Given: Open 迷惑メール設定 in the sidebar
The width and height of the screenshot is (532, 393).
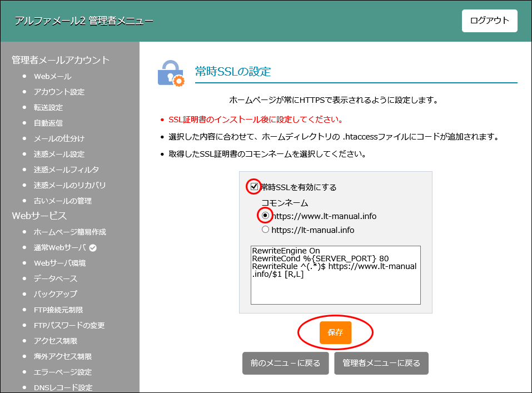Looking at the screenshot, I should [59, 154].
